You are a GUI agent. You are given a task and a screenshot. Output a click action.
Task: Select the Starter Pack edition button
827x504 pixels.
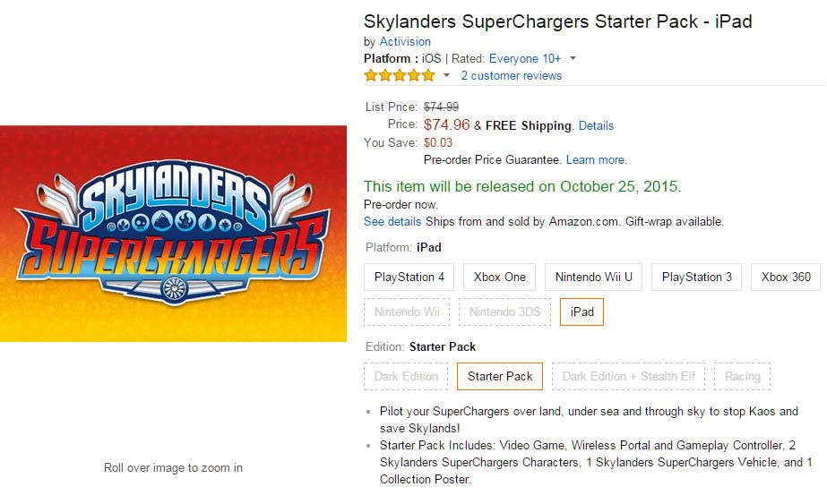pyautogui.click(x=499, y=376)
